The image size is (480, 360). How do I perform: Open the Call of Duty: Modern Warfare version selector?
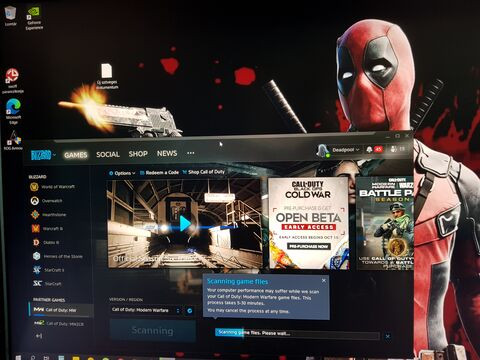tap(146, 310)
